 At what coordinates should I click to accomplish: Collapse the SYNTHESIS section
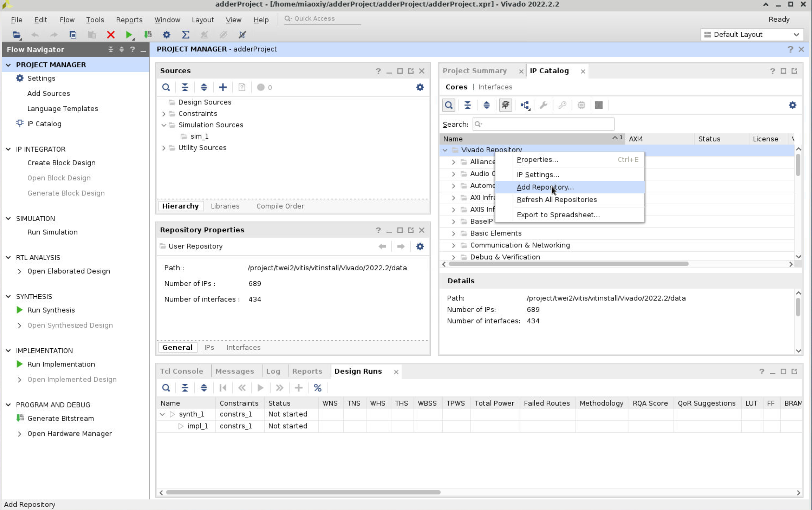[x=8, y=297]
